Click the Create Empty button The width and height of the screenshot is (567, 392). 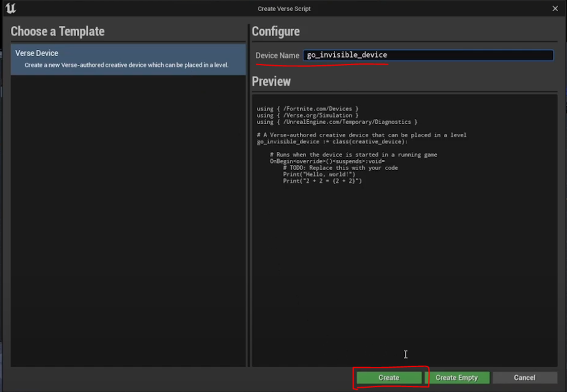tap(457, 378)
